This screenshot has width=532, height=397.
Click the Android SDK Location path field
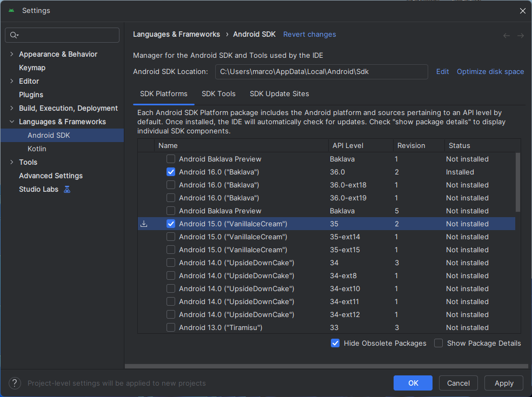[321, 71]
